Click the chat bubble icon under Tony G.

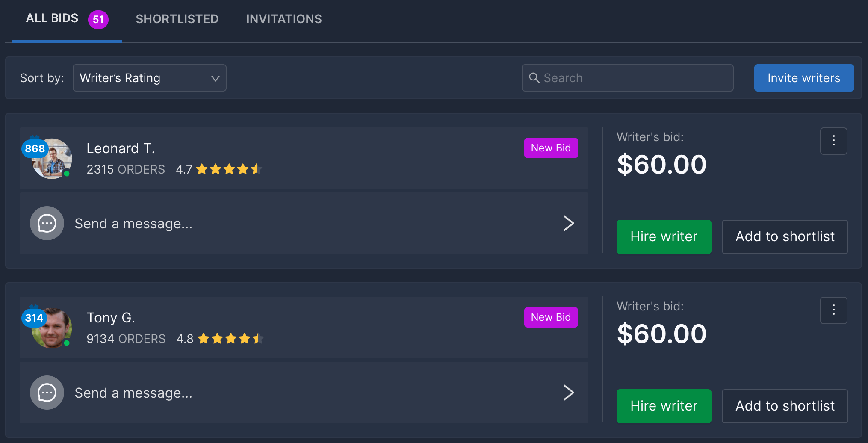[47, 393]
